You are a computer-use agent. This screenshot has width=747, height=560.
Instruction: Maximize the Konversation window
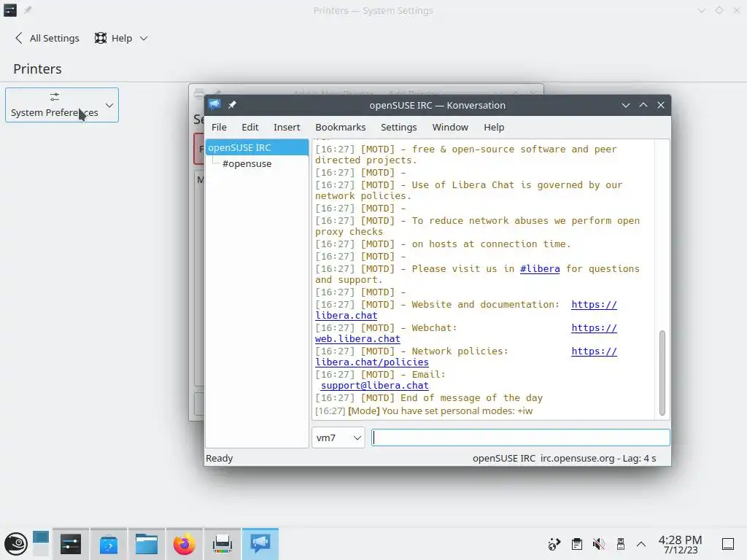643,105
